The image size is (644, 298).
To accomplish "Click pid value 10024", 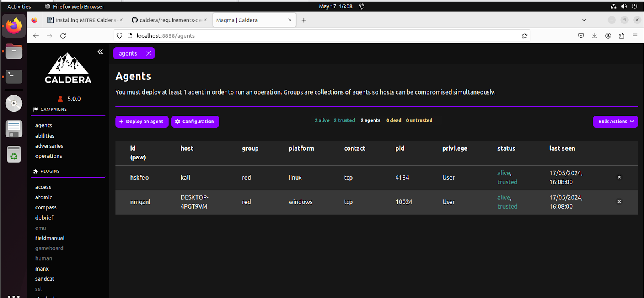I will [404, 202].
